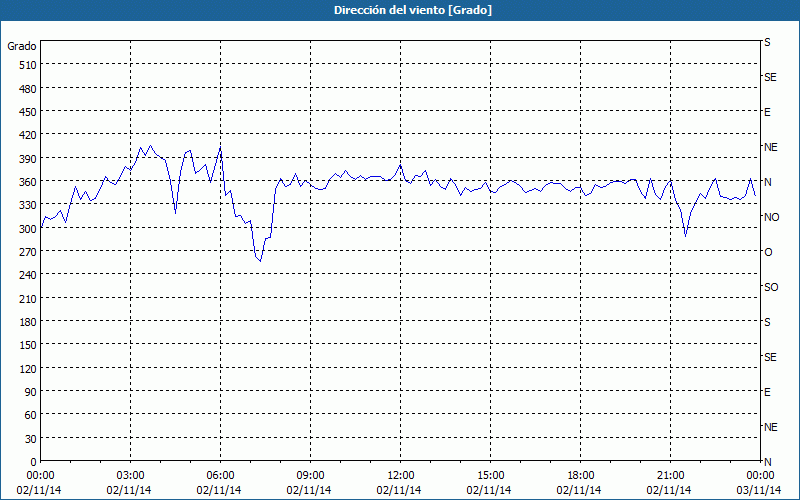
Task: Click the 270 degree axis value
Action: pyautogui.click(x=28, y=252)
